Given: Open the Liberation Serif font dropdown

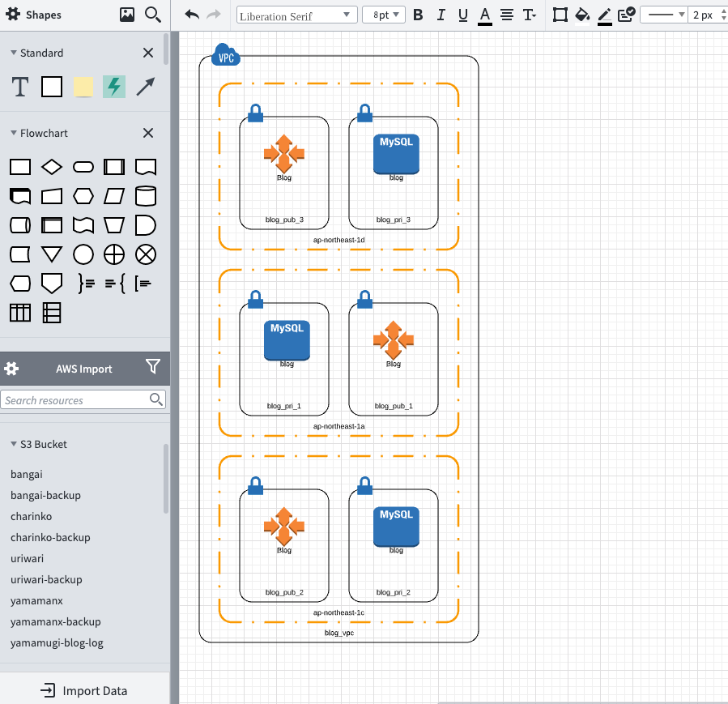Looking at the screenshot, I should pyautogui.click(x=296, y=15).
